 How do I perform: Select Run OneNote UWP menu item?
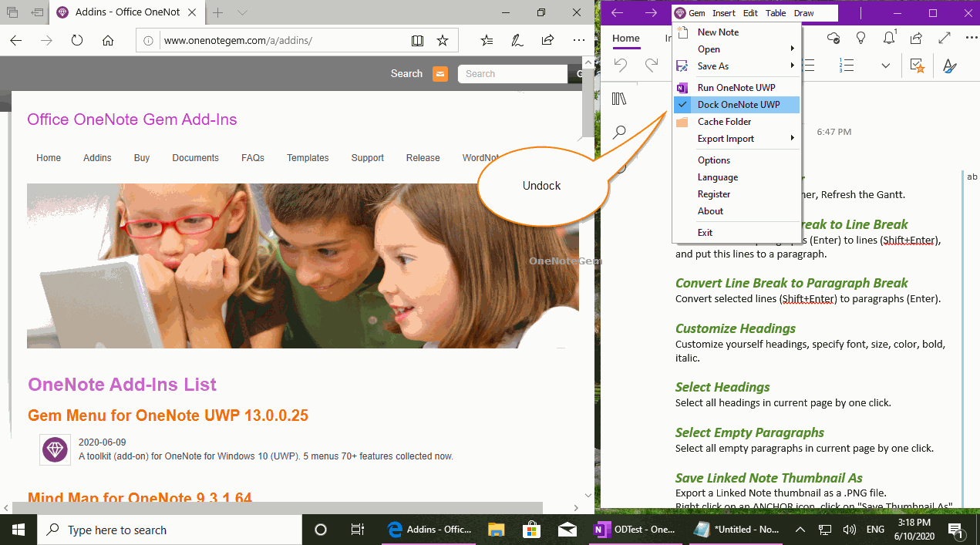pos(736,88)
